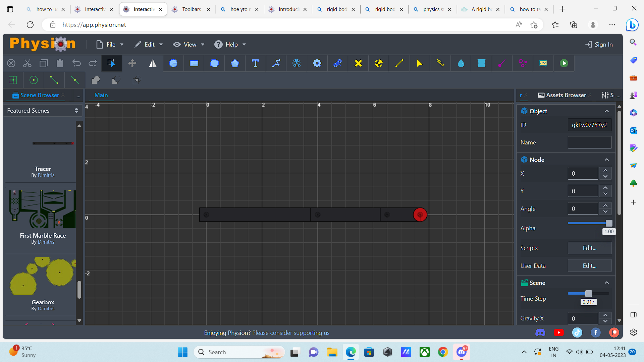Click the Play simulation button
The width and height of the screenshot is (644, 362).
[564, 63]
